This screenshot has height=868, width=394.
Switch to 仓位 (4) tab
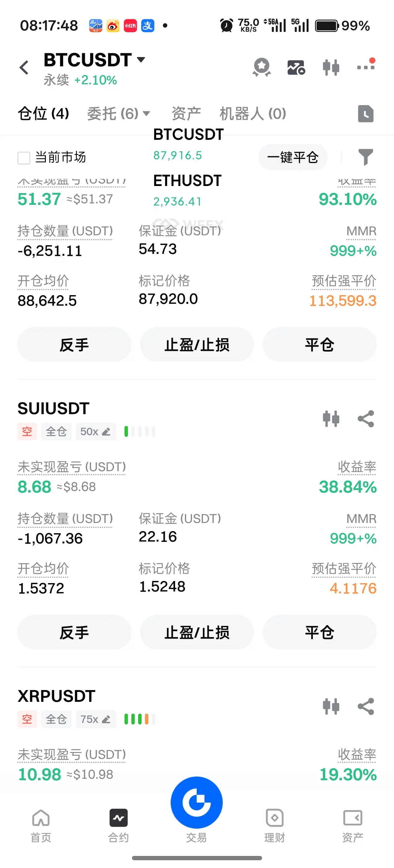click(x=43, y=113)
